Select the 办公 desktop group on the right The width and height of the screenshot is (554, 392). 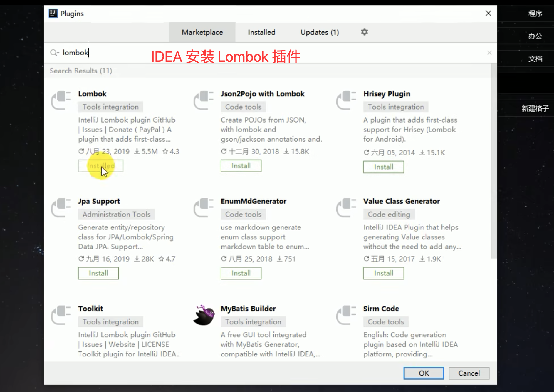[x=535, y=36]
